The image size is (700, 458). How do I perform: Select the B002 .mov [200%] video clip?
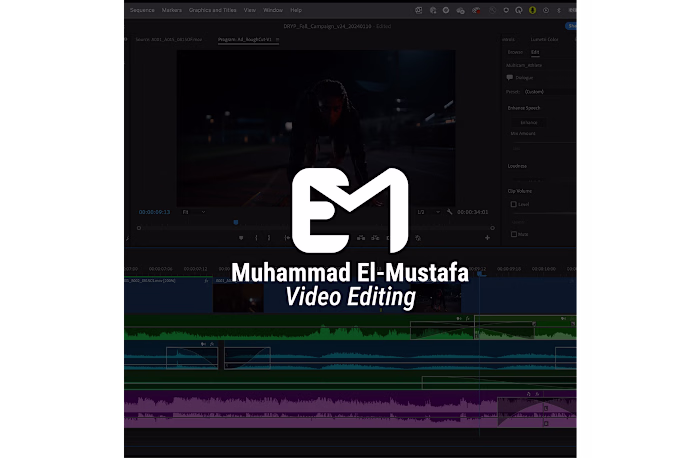click(168, 296)
